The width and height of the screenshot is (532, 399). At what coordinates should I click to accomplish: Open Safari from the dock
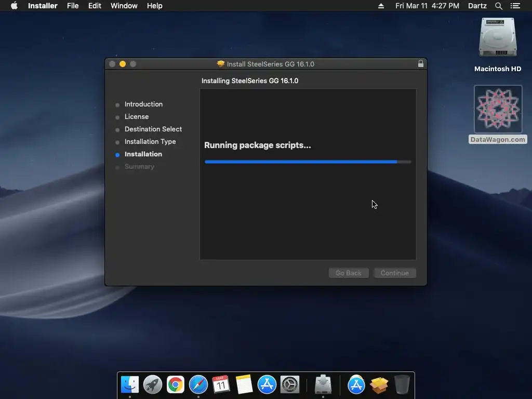(198, 385)
